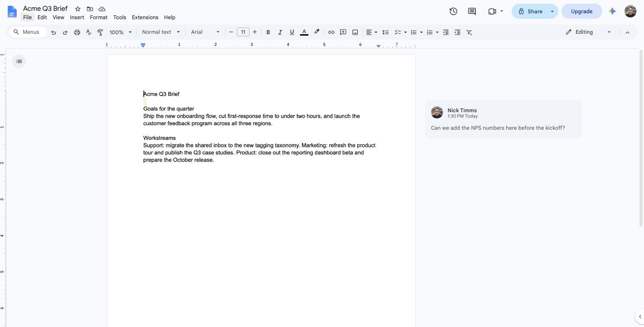Viewport: 644px width, 327px height.
Task: Open the Arial font dropdown
Action: 205,32
